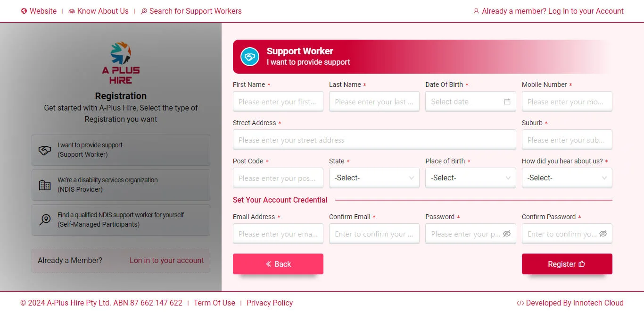Click the search-person icon for Self-Managed Participants
The height and width of the screenshot is (314, 644).
(x=45, y=220)
